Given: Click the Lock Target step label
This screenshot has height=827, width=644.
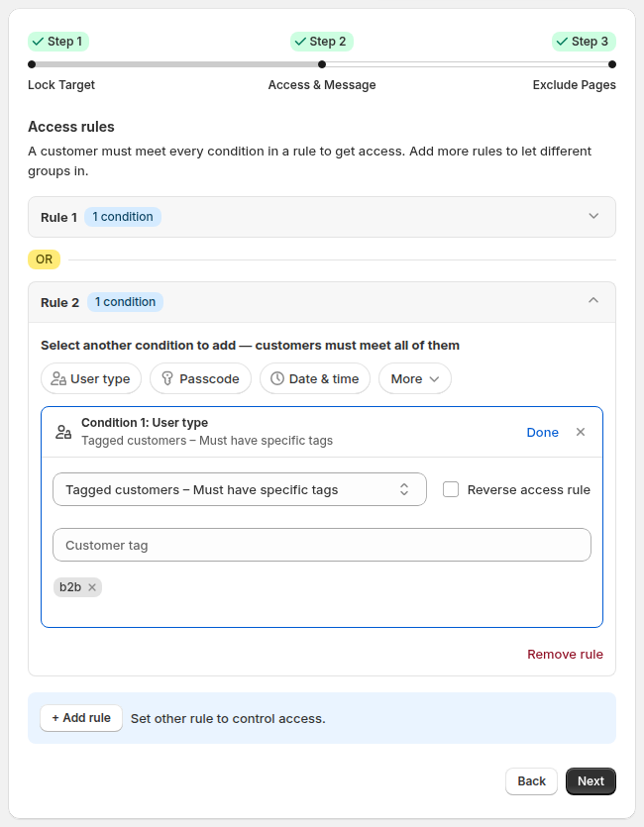Looking at the screenshot, I should (61, 85).
